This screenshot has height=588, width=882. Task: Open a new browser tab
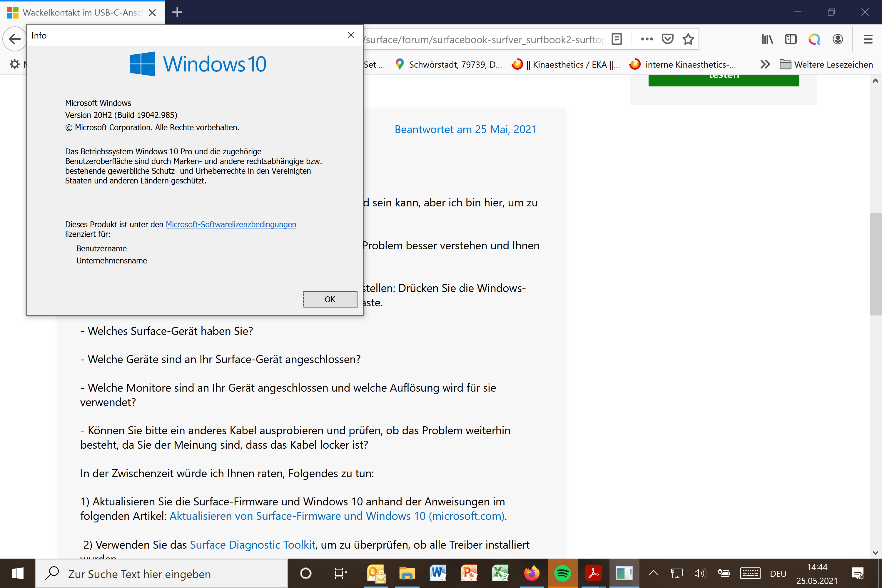(x=177, y=12)
